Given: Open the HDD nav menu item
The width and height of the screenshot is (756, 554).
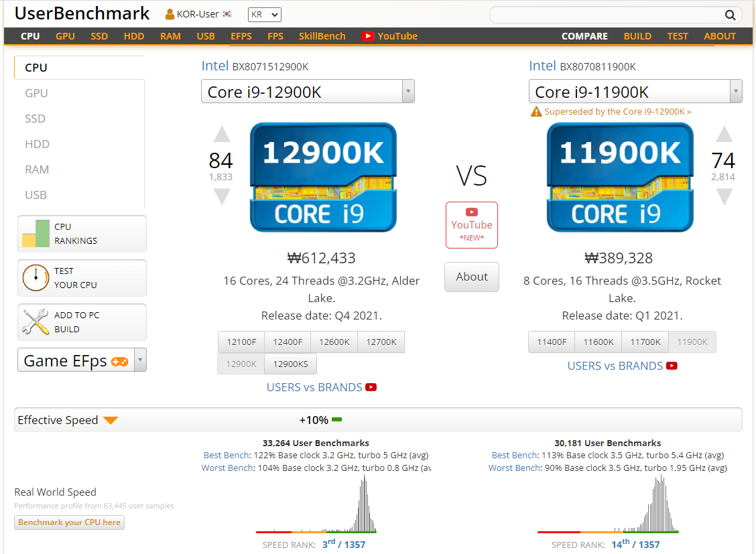Looking at the screenshot, I should [x=133, y=36].
